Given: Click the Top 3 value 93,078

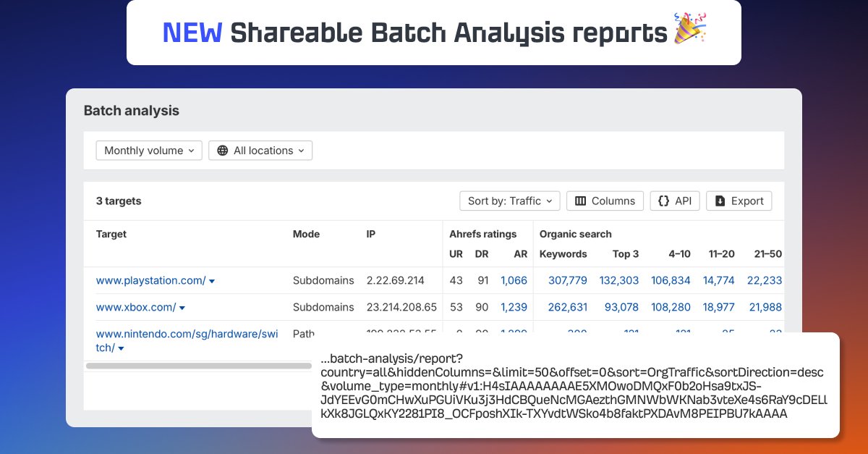Looking at the screenshot, I should (x=621, y=307).
